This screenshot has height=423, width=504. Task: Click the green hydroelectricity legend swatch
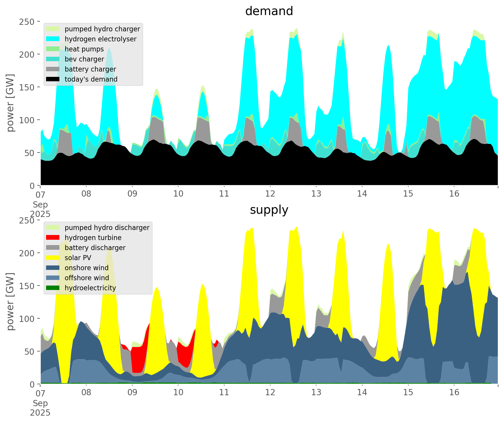(x=53, y=288)
